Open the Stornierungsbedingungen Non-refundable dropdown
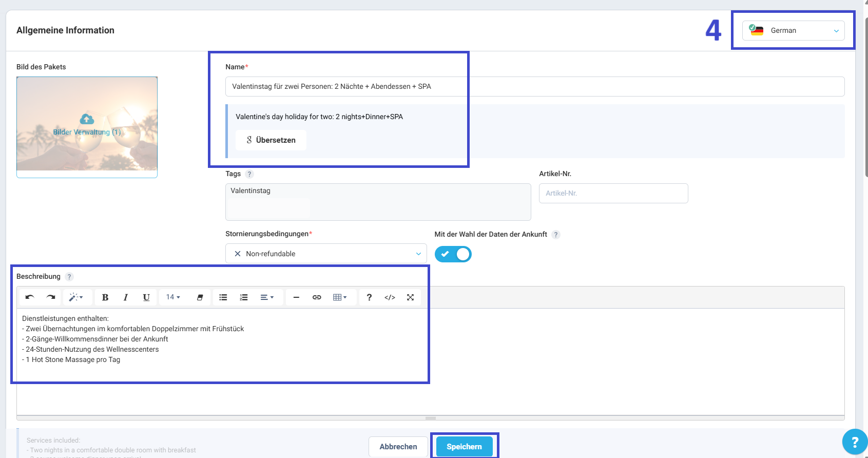The image size is (868, 458). coord(326,254)
